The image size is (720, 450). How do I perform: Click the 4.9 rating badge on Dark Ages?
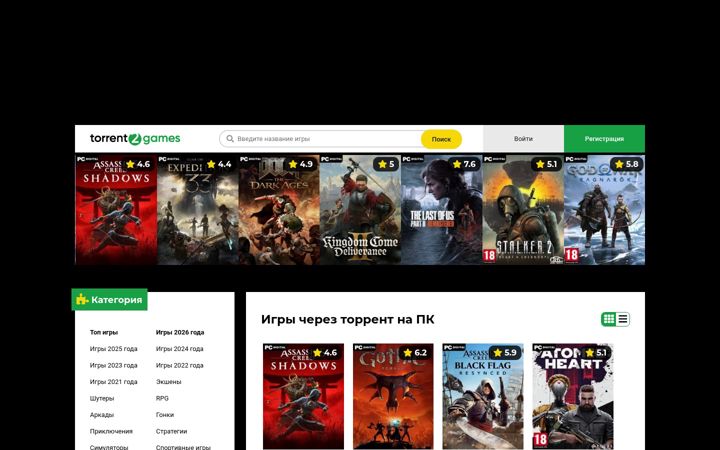point(301,164)
